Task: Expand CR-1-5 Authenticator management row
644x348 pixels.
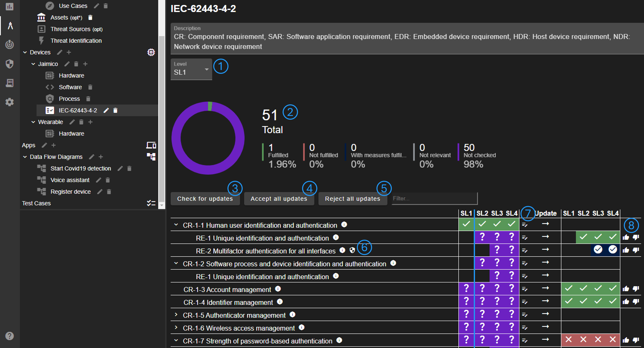Action: (176, 315)
